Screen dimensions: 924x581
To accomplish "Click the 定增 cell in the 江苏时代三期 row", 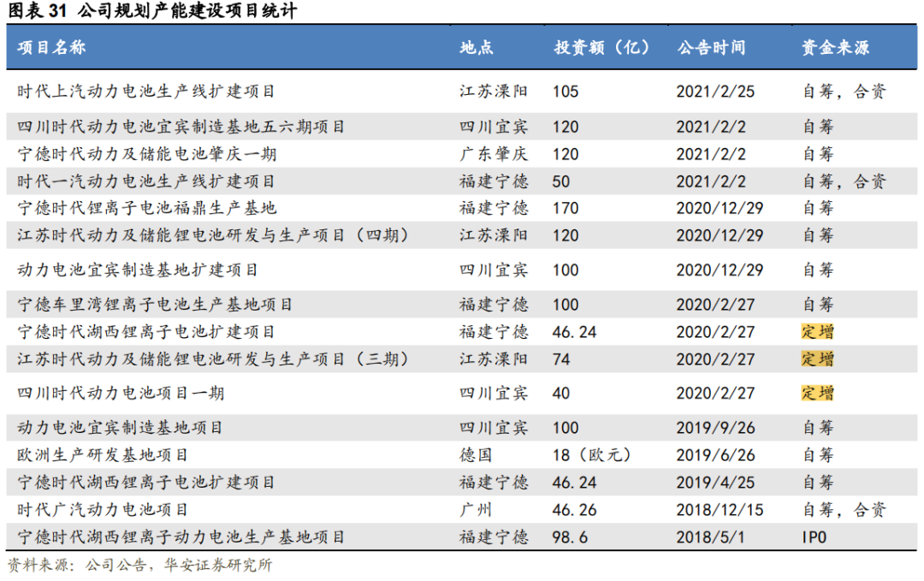I will (817, 360).
